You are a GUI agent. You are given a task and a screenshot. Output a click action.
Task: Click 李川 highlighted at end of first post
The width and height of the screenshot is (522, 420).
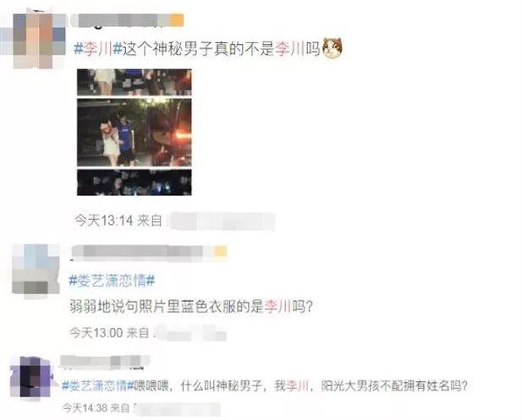click(289, 49)
